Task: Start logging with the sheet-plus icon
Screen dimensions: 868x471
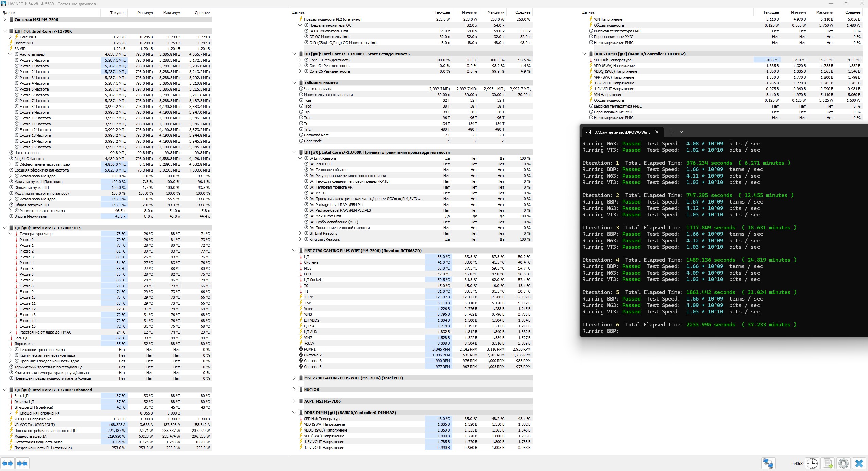Action: (x=828, y=463)
